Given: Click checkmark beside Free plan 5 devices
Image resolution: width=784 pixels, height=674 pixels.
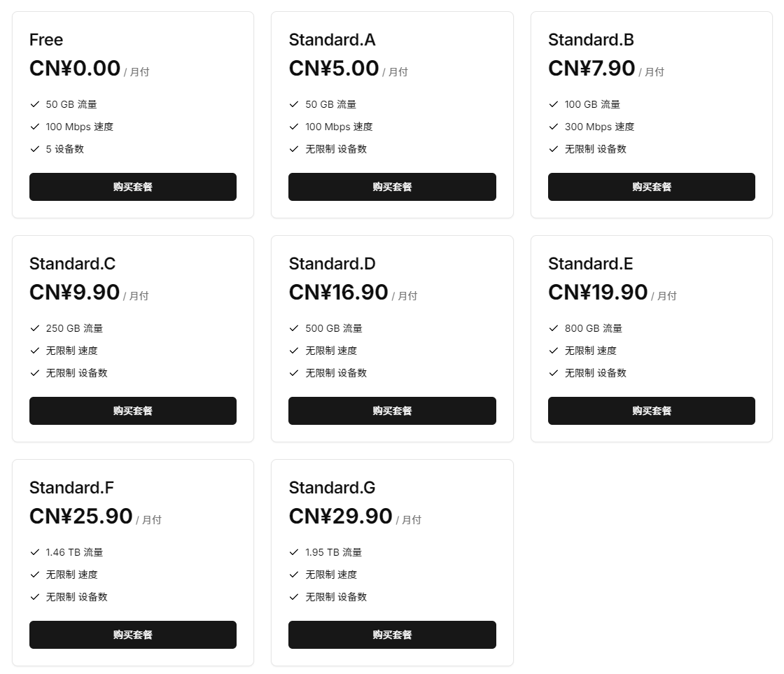Looking at the screenshot, I should click(x=34, y=149).
